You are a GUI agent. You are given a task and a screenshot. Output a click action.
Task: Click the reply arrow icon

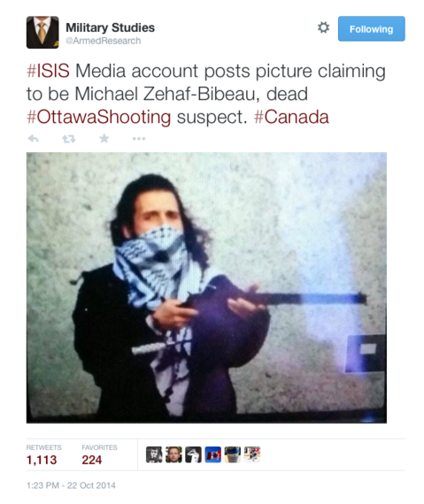(x=33, y=139)
